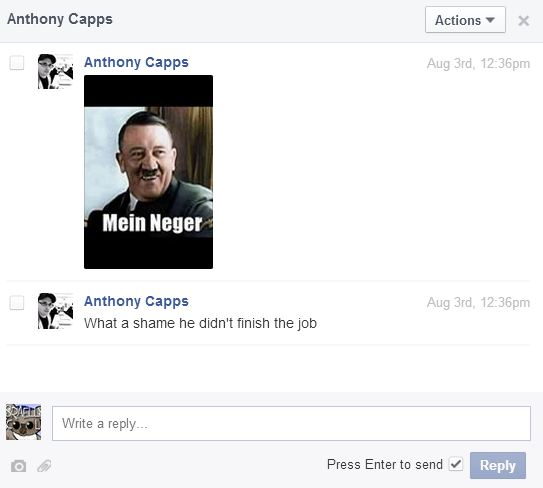Screen dimensions: 543x488
Task: Select the second message checkbox
Action: tap(17, 302)
